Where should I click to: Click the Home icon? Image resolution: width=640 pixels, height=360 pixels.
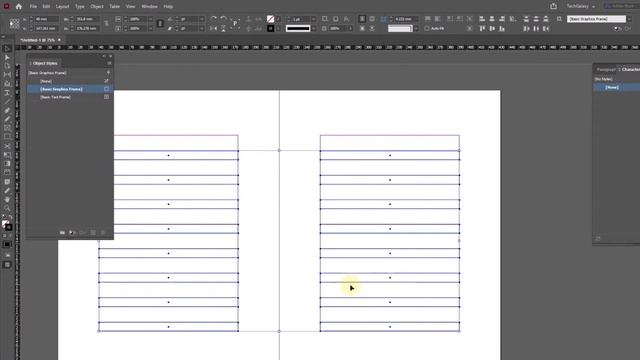click(x=19, y=6)
